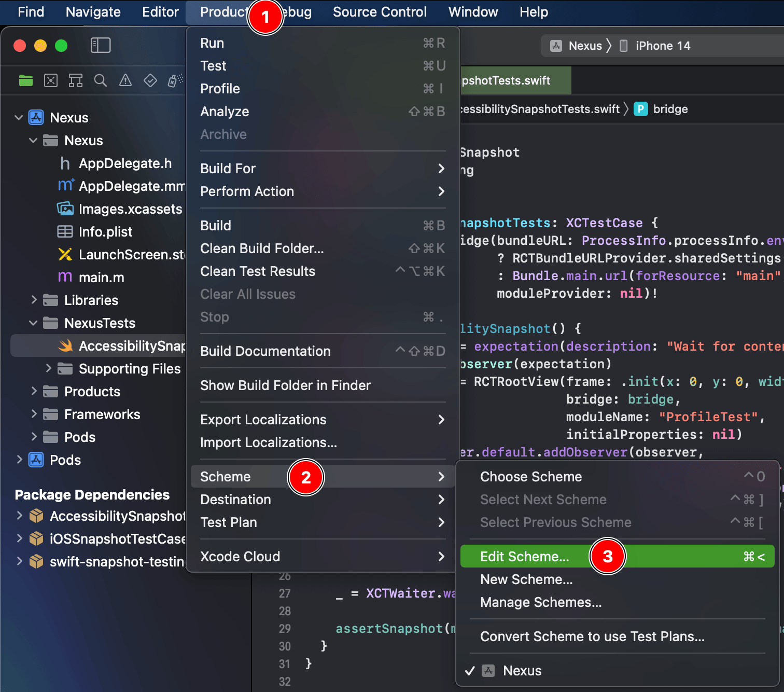The image size is (784, 692).
Task: Select Choose Scheme option
Action: coord(618,477)
